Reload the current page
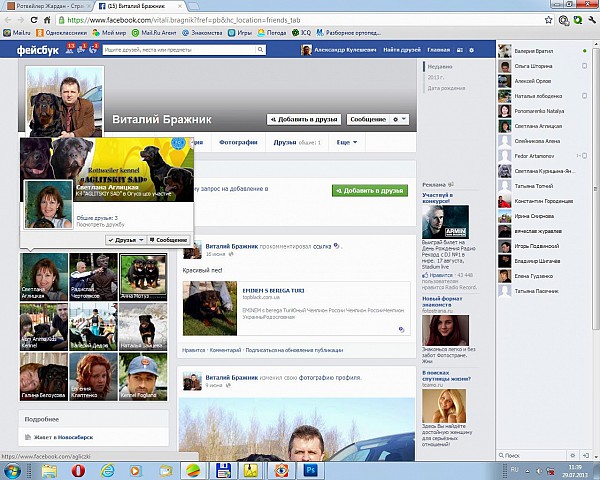600x480 pixels. pos(34,20)
